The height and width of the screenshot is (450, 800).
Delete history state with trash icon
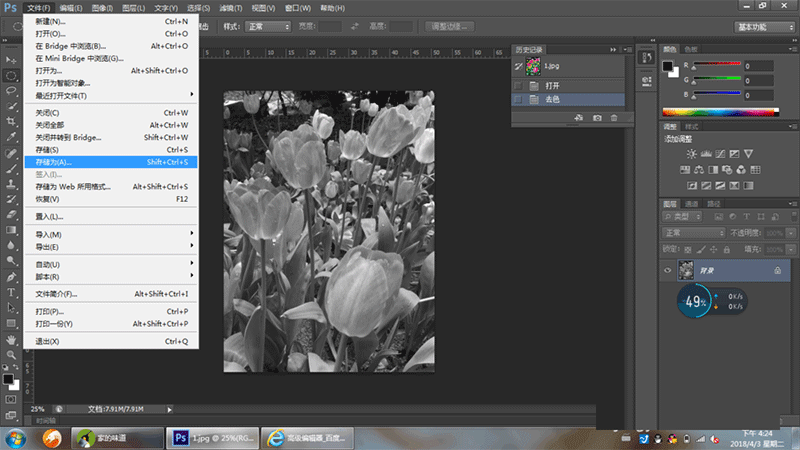point(614,118)
